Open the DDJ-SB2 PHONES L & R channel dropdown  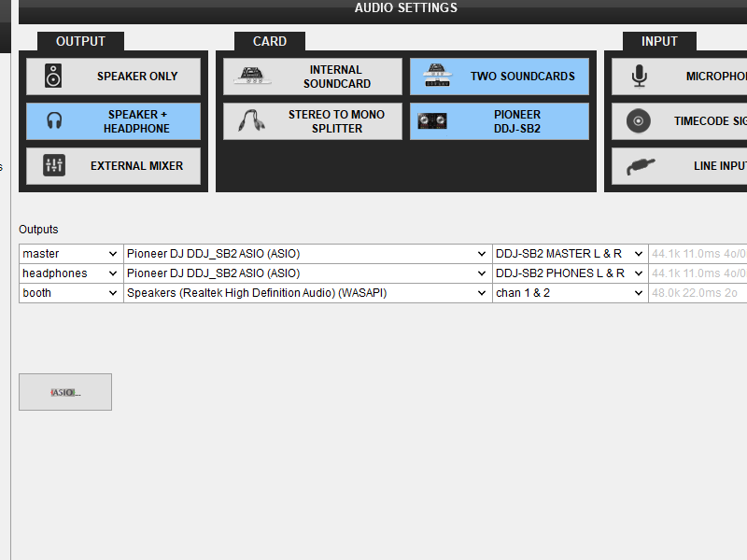pos(571,273)
